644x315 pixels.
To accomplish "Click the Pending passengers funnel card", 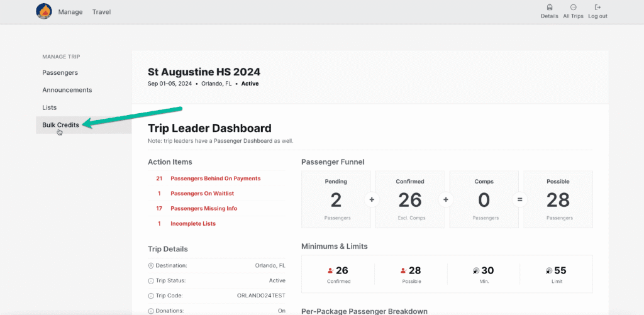I will [x=336, y=199].
